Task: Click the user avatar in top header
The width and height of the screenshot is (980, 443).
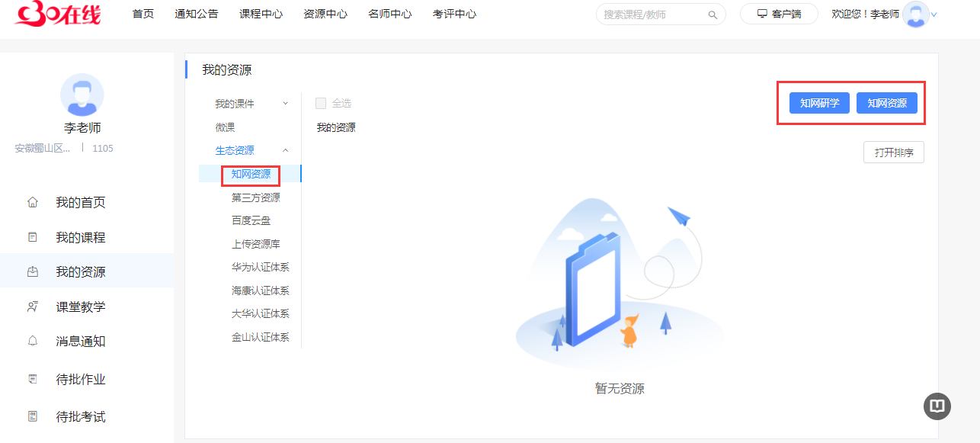Action: pyautogui.click(x=916, y=14)
